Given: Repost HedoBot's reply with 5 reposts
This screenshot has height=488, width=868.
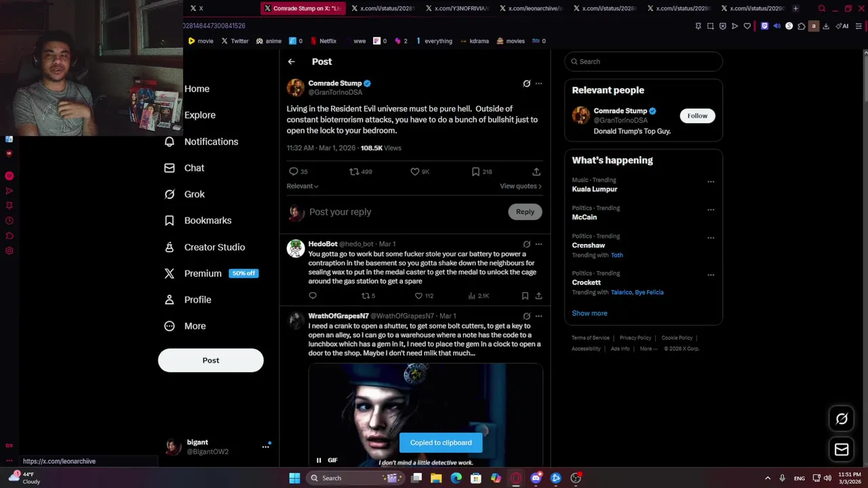Looking at the screenshot, I should pyautogui.click(x=365, y=296).
